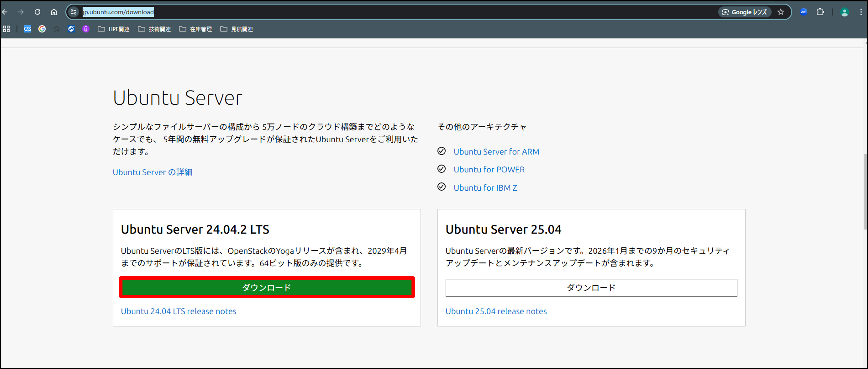Click the page vertical scrollbar thumb

866,192
